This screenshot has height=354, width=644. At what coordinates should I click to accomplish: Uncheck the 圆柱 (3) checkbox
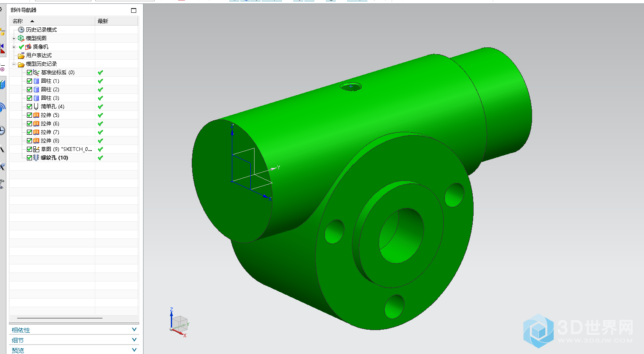click(x=29, y=98)
